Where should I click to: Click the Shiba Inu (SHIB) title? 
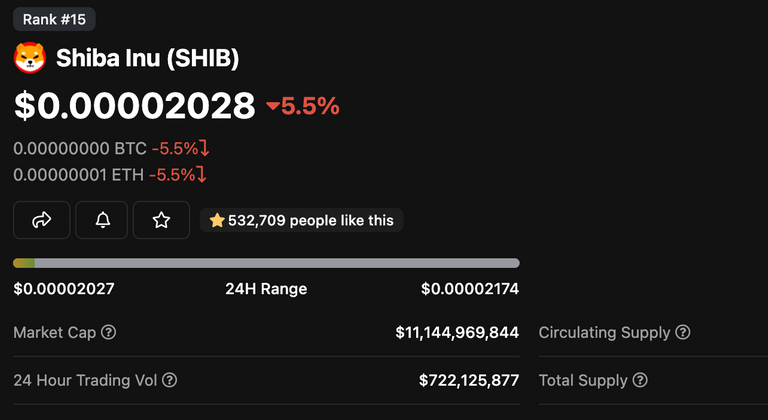click(147, 58)
